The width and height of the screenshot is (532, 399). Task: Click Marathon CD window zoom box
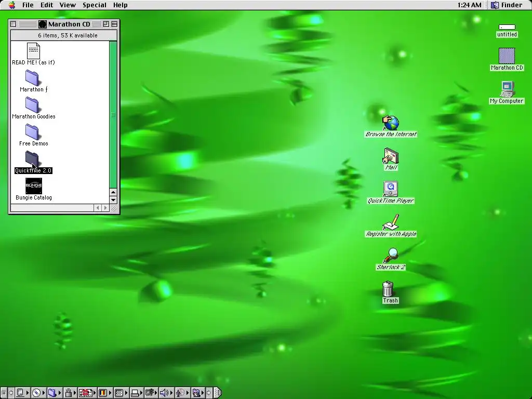pos(106,24)
